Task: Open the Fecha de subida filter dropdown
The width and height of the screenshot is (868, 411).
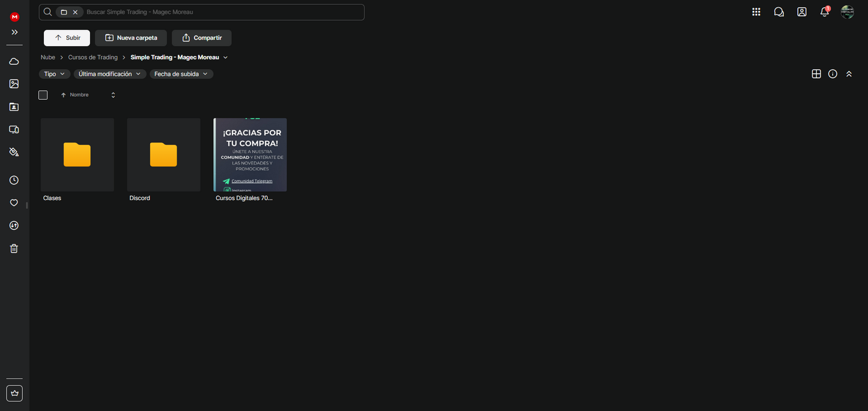Action: coord(181,74)
